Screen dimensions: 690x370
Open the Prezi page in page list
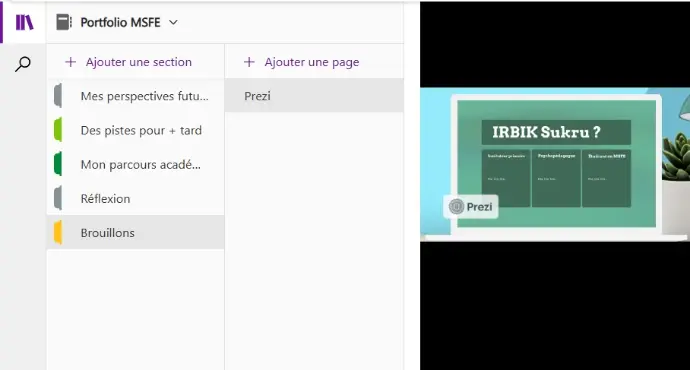(x=314, y=95)
